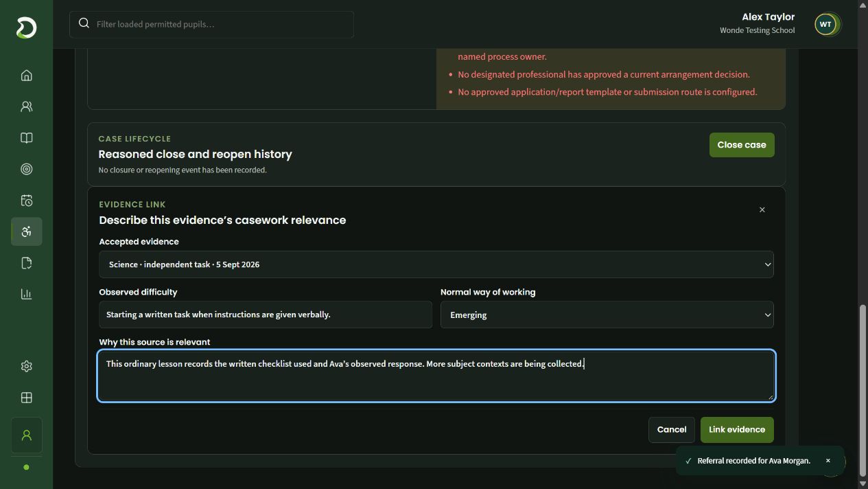Click the textarea resize handle corner
Screen dimensions: 868x489
(x=770, y=396)
